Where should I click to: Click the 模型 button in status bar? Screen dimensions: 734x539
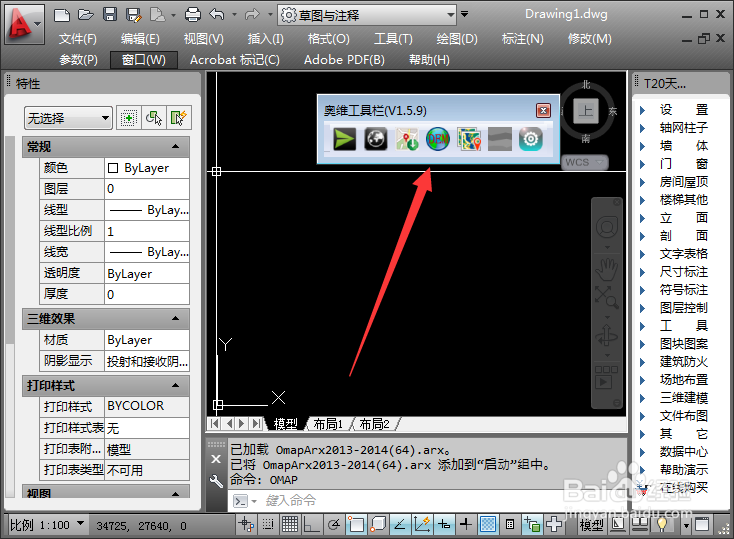click(x=591, y=525)
